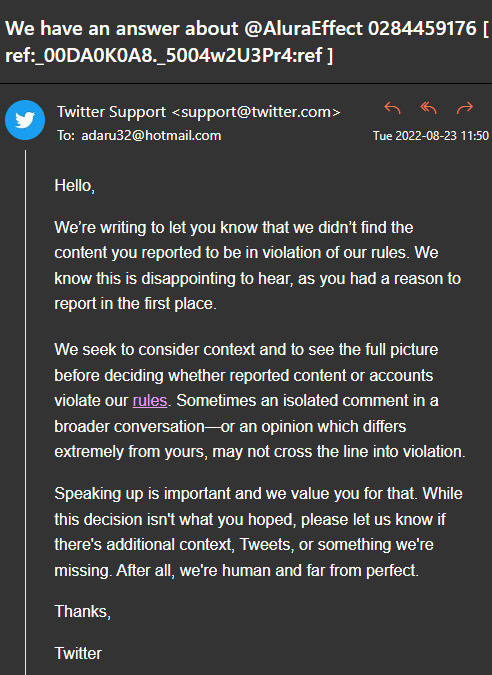
Task: Click the paragraph starting We're writing
Action: [x=257, y=265]
